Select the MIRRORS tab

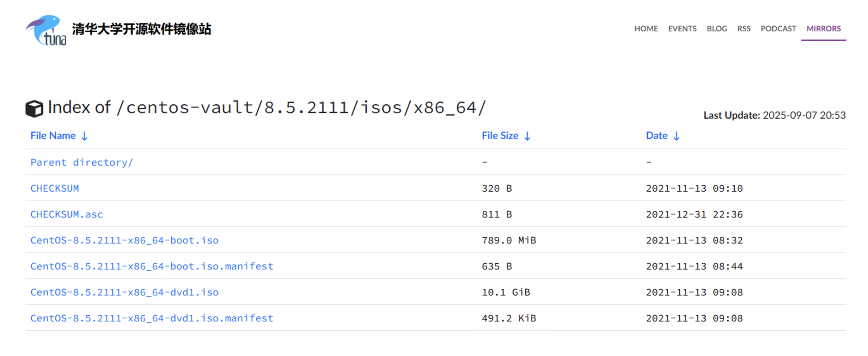823,29
